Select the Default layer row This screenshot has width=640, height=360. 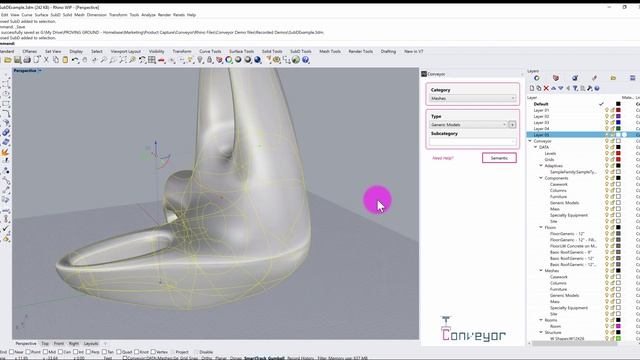[x=582, y=104]
